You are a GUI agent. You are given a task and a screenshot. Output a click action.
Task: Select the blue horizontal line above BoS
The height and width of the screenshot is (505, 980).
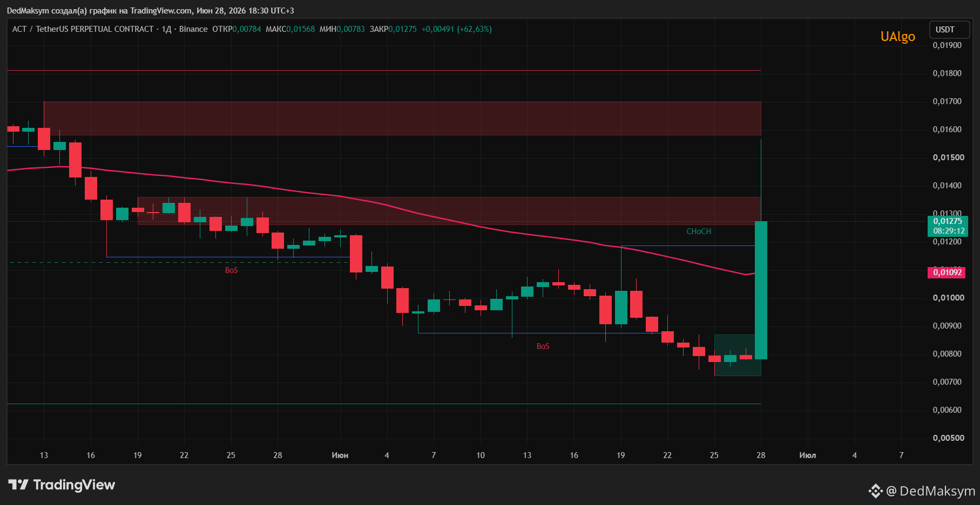tap(228, 257)
